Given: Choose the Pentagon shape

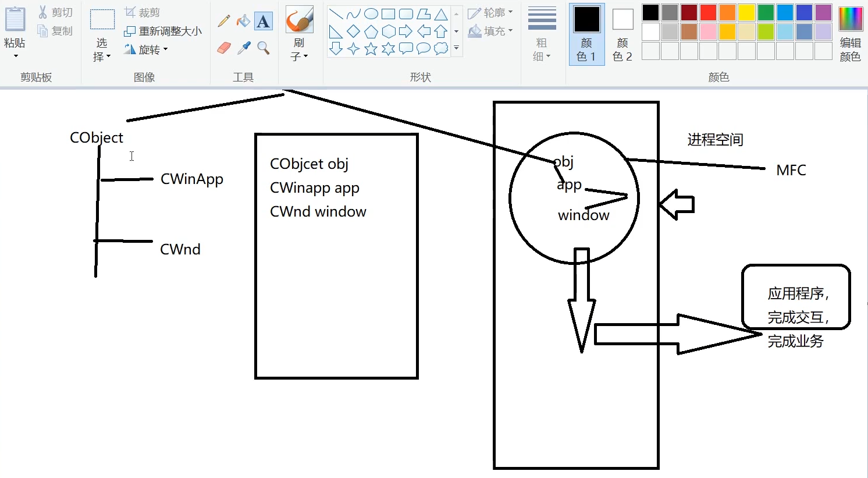Looking at the screenshot, I should (371, 31).
